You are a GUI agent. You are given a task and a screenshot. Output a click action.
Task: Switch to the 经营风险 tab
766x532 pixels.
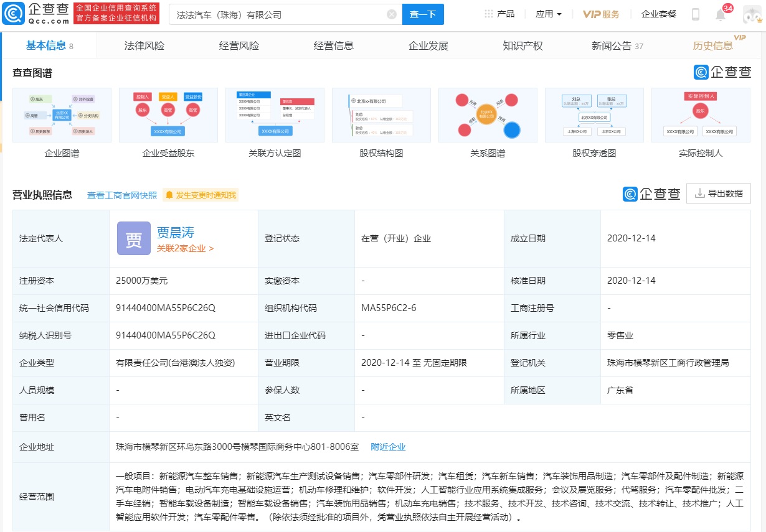239,45
